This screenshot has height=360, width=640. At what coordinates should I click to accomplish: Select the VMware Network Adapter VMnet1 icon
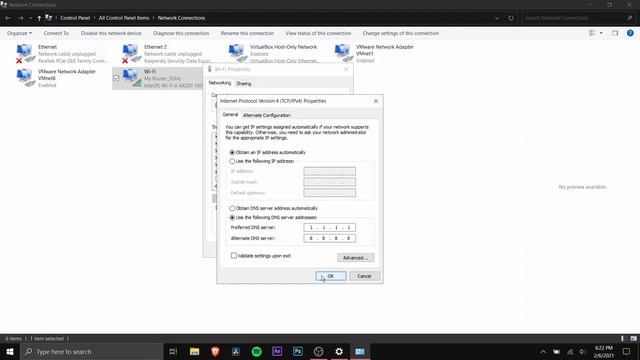tap(343, 53)
